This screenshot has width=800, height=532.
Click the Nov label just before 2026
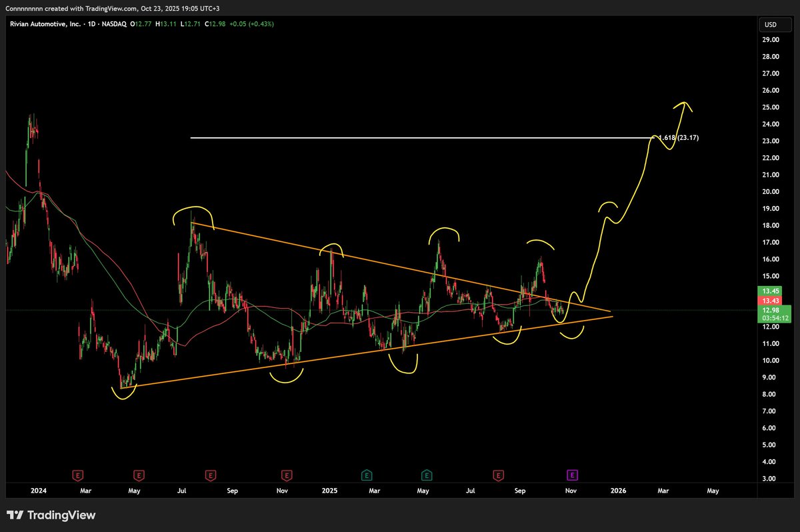point(571,491)
